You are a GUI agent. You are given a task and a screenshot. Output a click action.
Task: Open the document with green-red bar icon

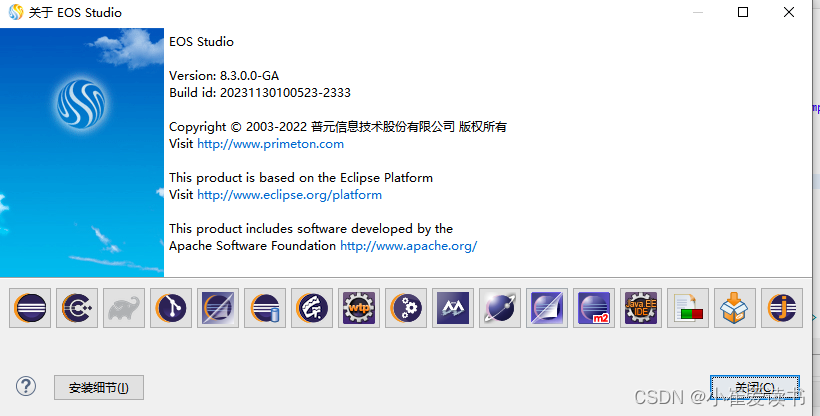[688, 308]
